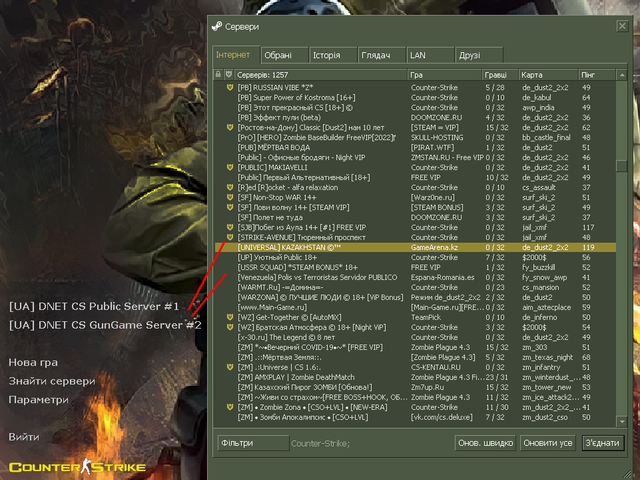Click shield icon beside [STRIKE-AVENUE] row

coord(230,237)
